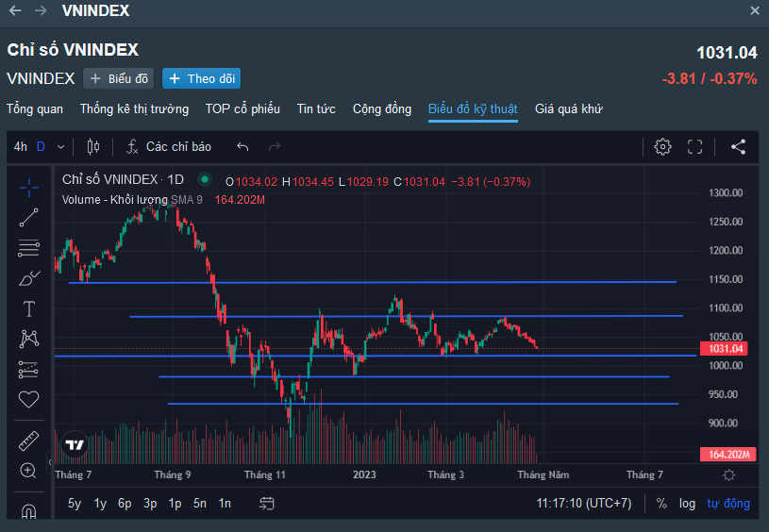The width and height of the screenshot is (769, 532).
Task: Go forward with the right arrow
Action: click(x=41, y=10)
